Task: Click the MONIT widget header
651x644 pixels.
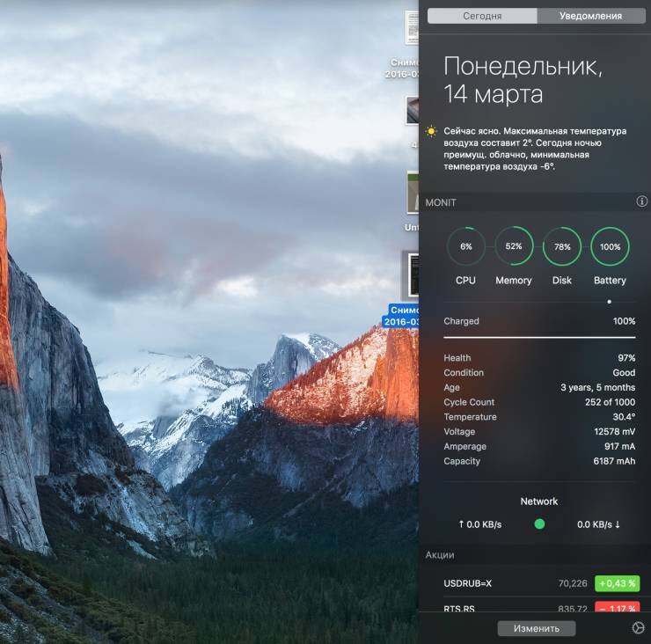Action: pos(535,202)
